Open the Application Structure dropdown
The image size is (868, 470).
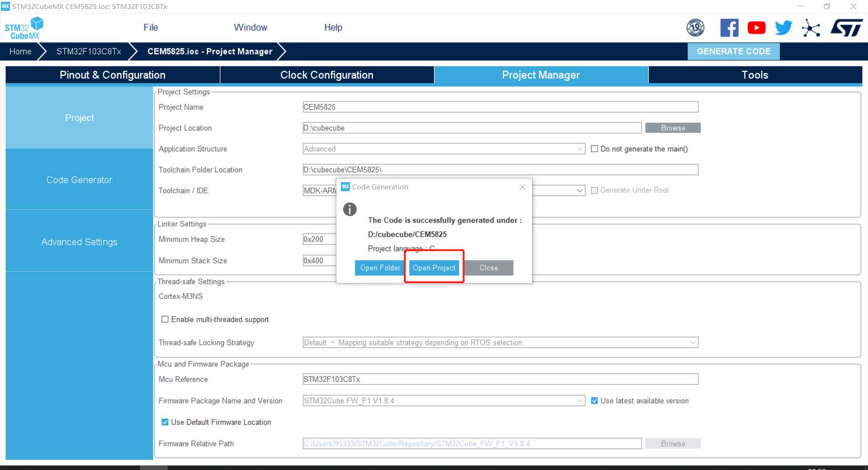pos(444,149)
